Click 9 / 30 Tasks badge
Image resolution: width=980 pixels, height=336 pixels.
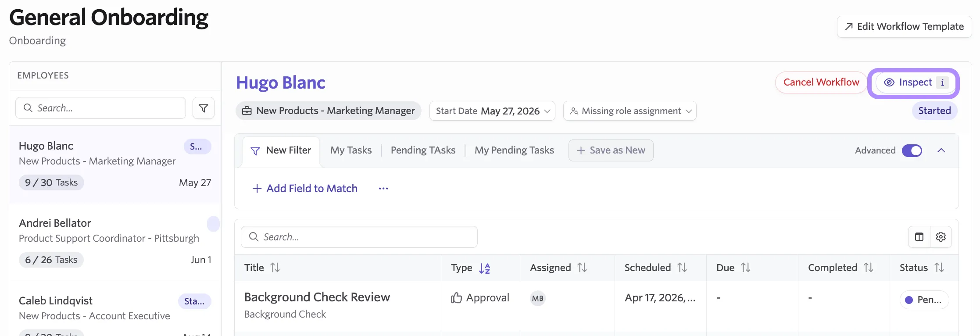(51, 182)
